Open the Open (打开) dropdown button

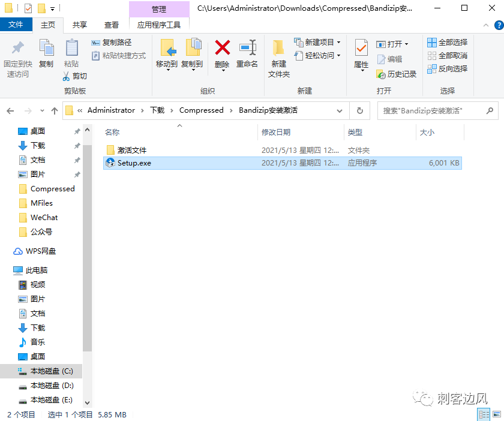[x=392, y=44]
